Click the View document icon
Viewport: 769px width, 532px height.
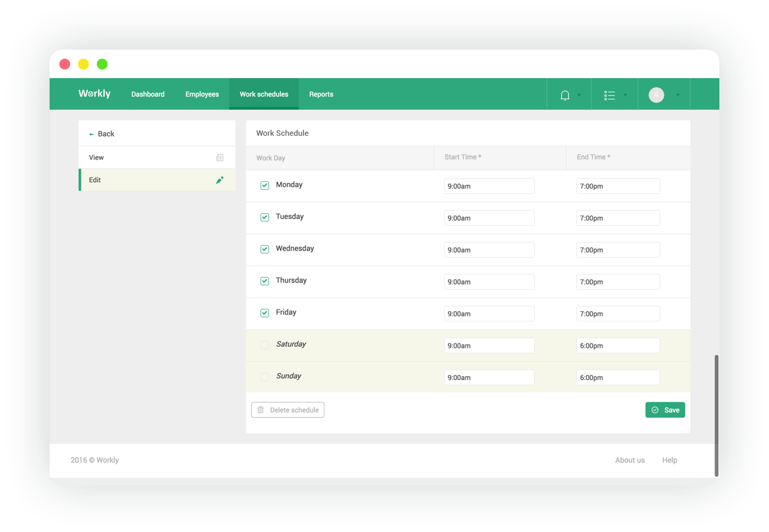tap(220, 158)
